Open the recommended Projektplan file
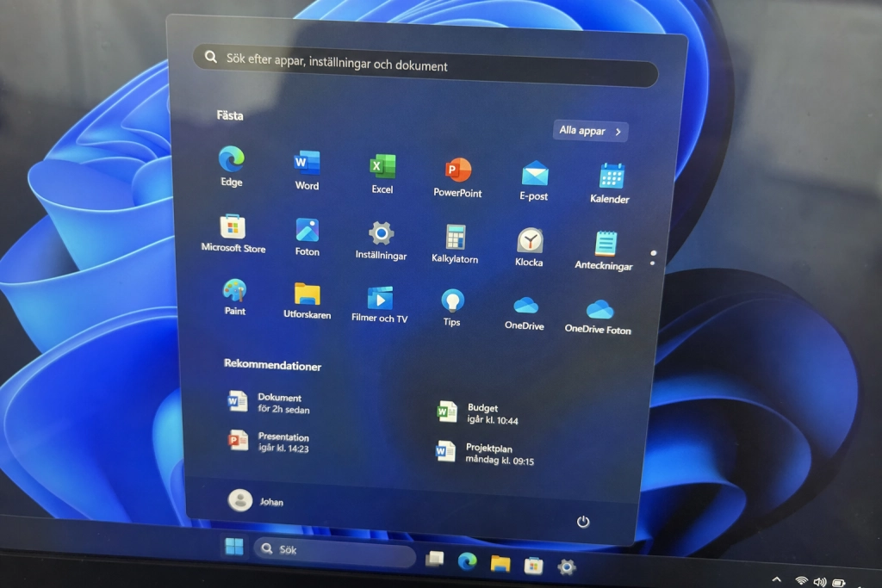This screenshot has height=588, width=882. coord(486,453)
